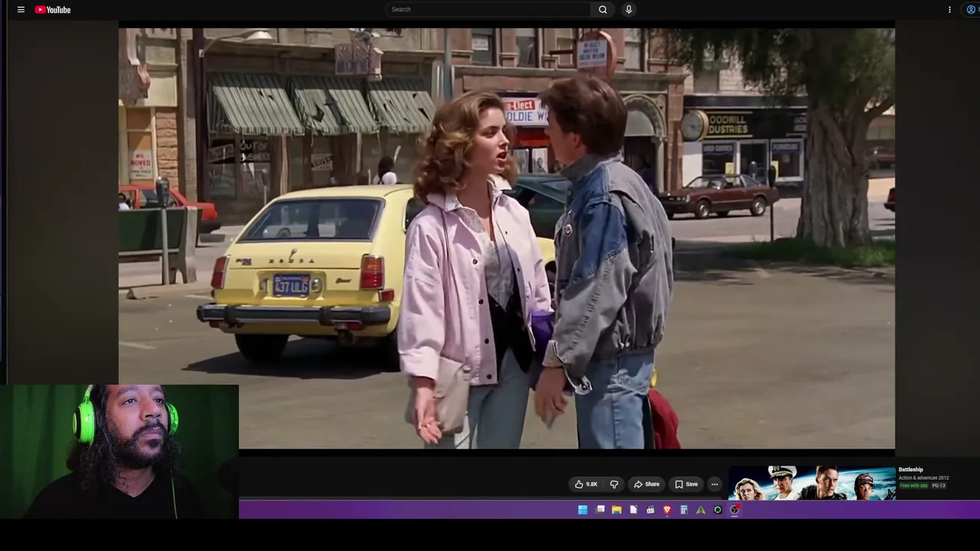Open the YouTube guide hamburger menu
This screenshot has width=980, height=551.
pos(21,10)
